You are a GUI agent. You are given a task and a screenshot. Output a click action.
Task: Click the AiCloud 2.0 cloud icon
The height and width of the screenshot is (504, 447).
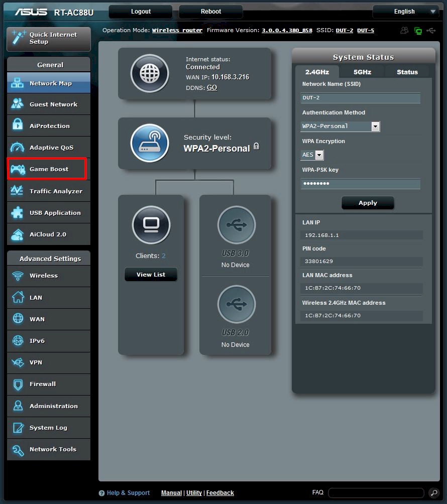click(18, 234)
